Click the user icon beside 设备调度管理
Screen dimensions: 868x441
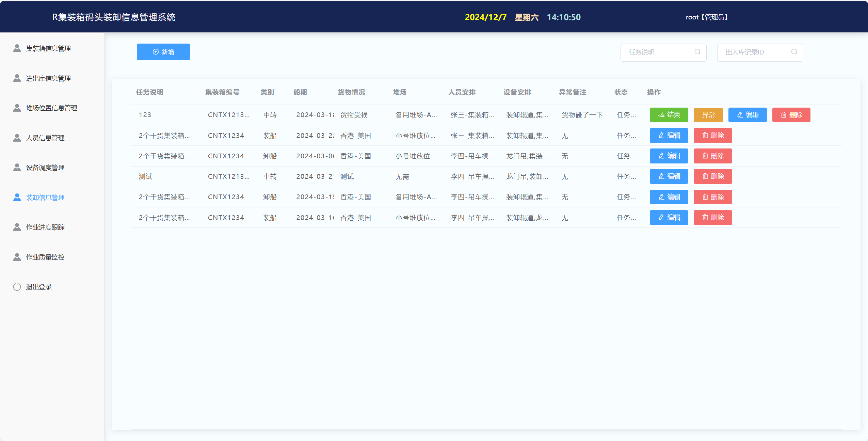pyautogui.click(x=17, y=168)
